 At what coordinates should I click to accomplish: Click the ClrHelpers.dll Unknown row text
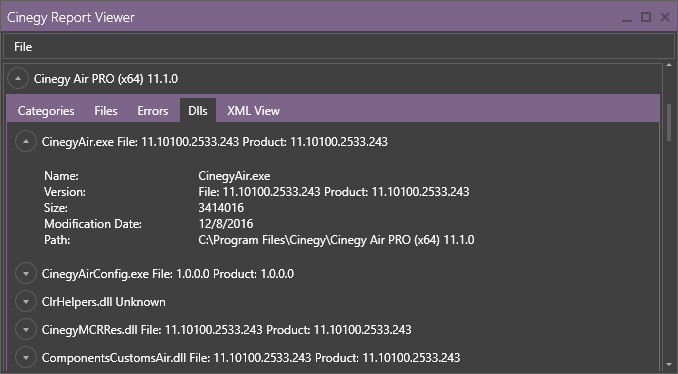[x=104, y=302]
